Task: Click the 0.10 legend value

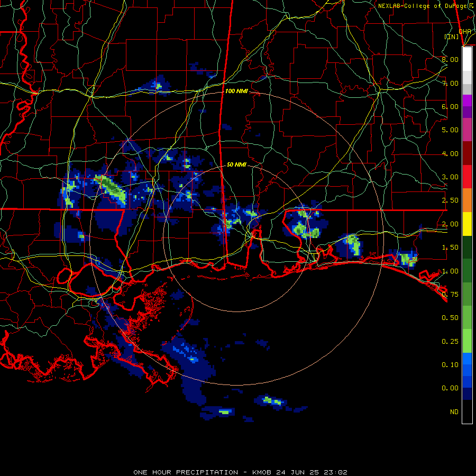Action: [450, 365]
